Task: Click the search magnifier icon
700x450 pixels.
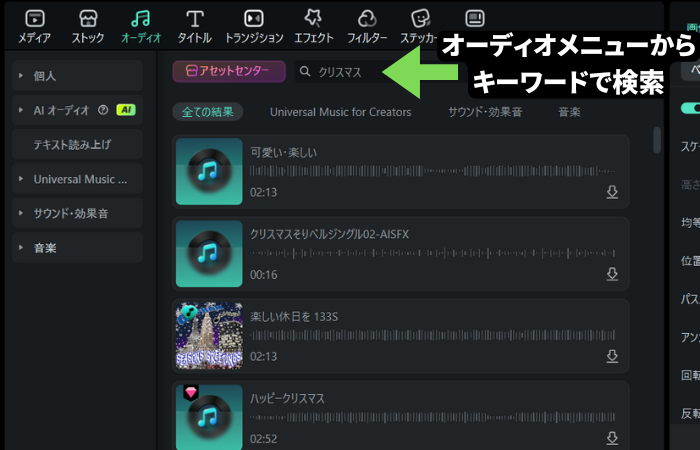Action: coord(305,71)
